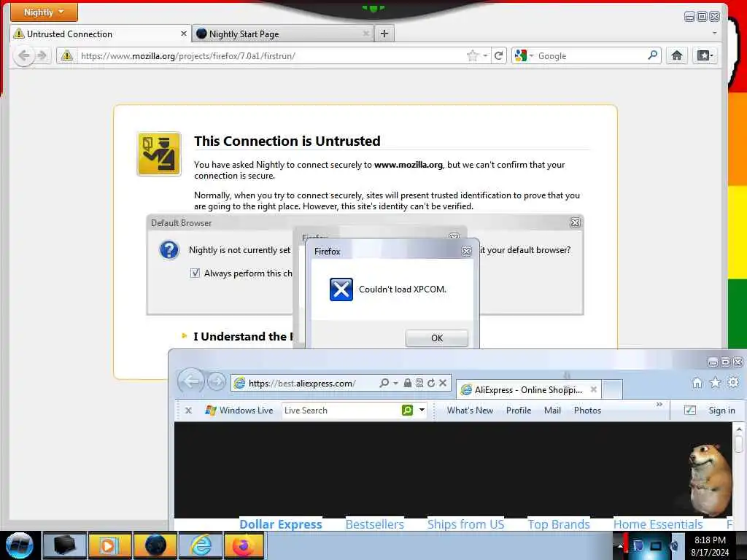
Task: Open the Bestsellers link
Action: 374,524
